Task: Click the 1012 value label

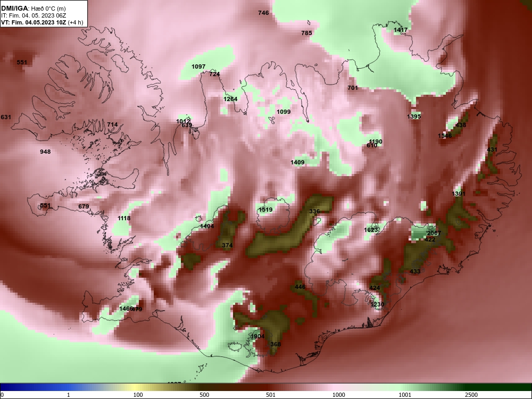Action: tap(183, 121)
